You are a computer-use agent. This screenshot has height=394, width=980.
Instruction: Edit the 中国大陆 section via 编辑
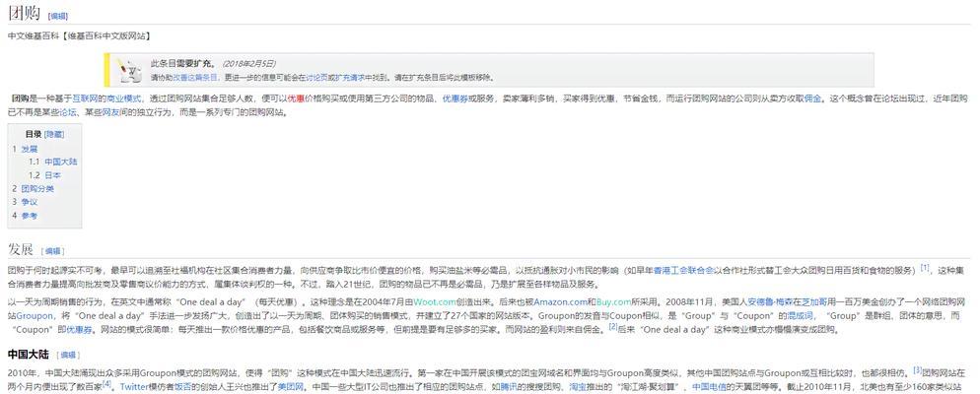(70, 355)
